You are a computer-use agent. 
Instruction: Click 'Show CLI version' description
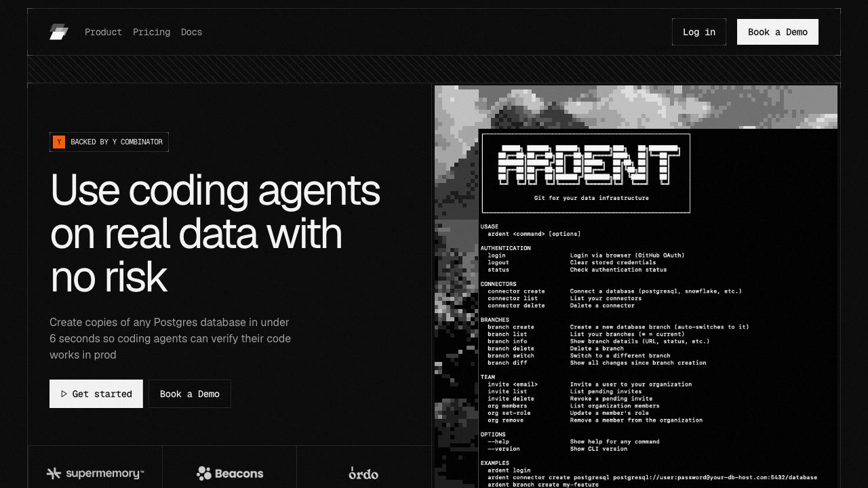point(599,449)
